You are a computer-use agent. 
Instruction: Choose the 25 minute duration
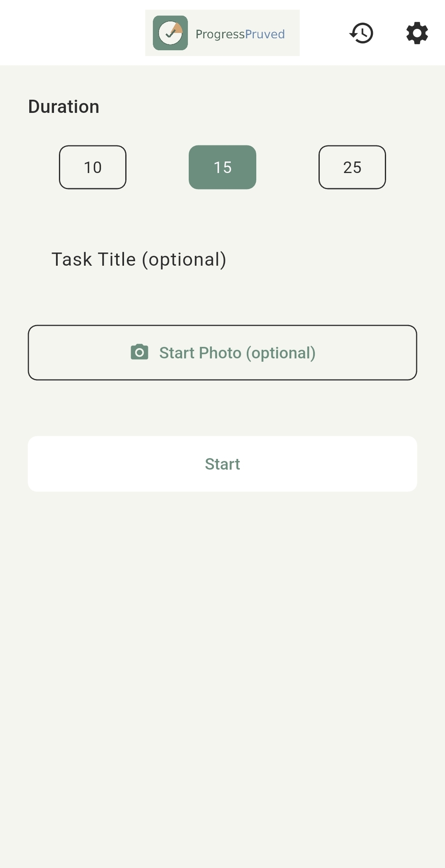[x=352, y=167]
